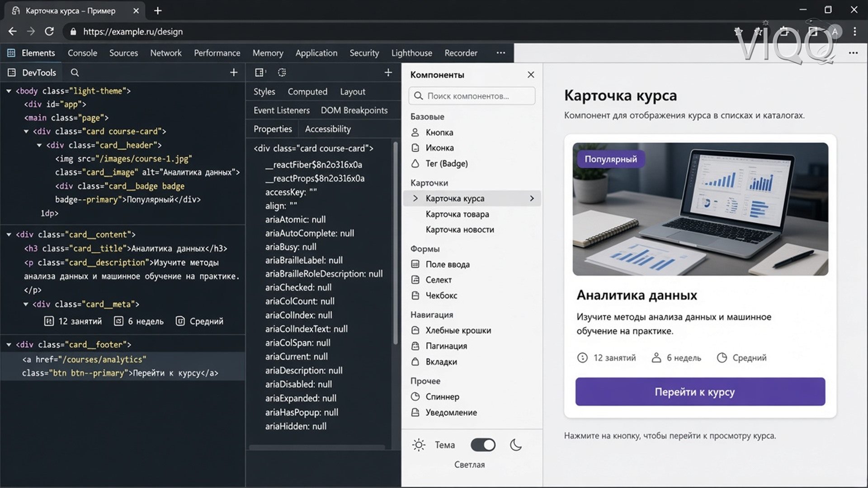The image size is (868, 488).
Task: Switch to the Network tab
Action: coord(166,53)
